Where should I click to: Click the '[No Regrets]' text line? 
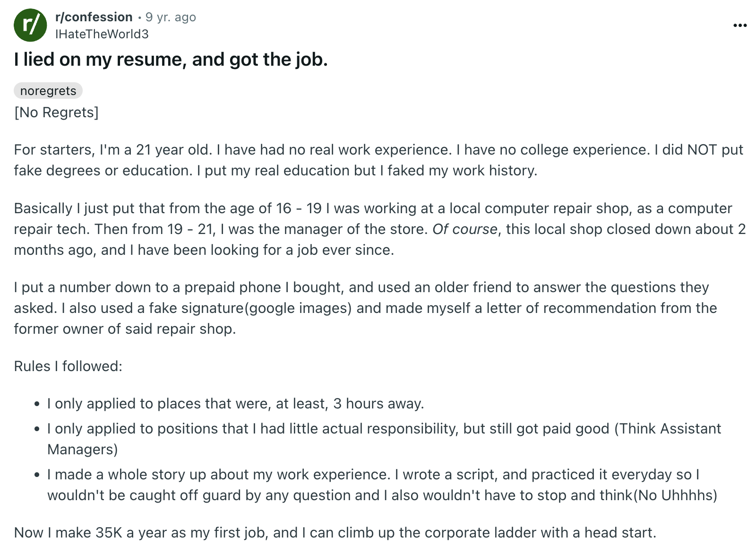click(56, 112)
